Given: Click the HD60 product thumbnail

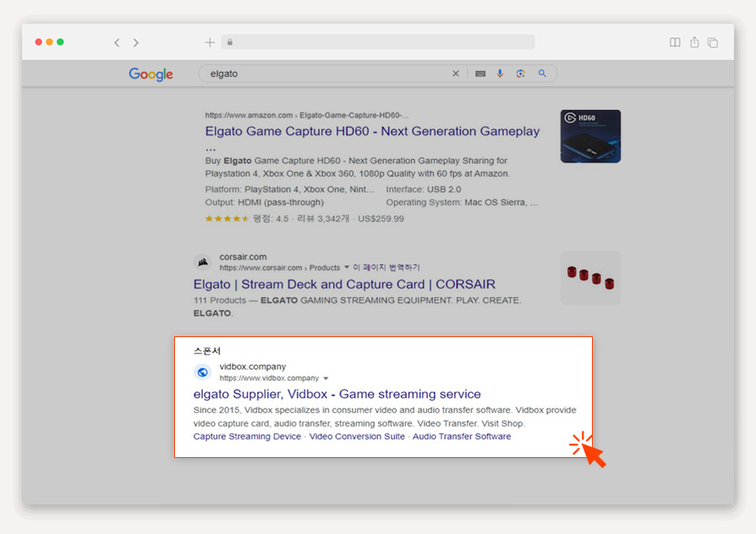Looking at the screenshot, I should coord(590,136).
